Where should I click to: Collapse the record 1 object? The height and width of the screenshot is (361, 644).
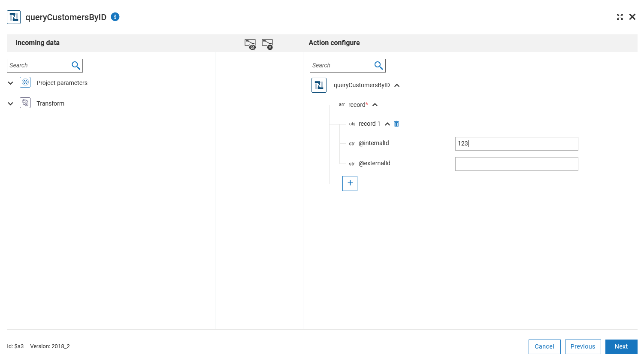pos(387,124)
